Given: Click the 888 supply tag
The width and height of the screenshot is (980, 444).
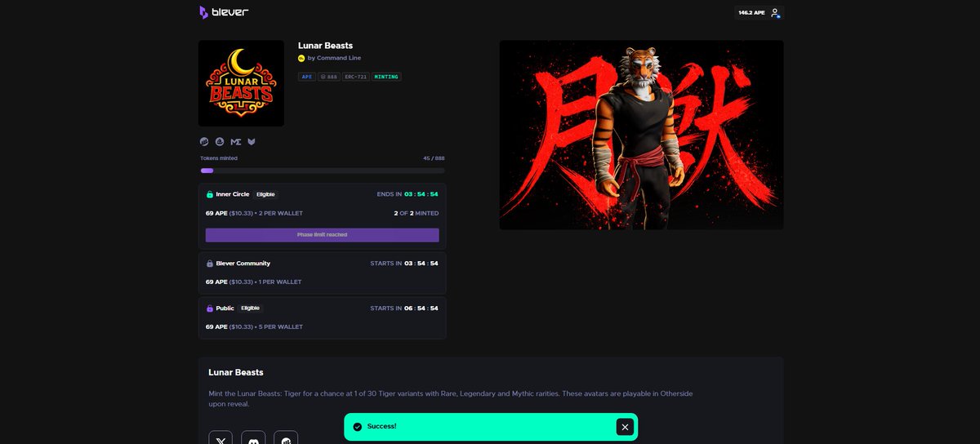Looking at the screenshot, I should 329,77.
